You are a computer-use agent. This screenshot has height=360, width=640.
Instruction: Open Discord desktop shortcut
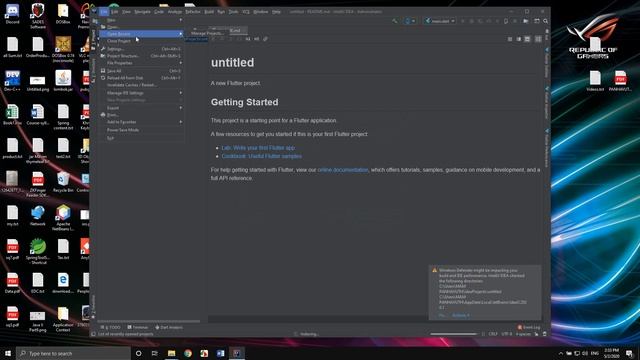coord(13,14)
